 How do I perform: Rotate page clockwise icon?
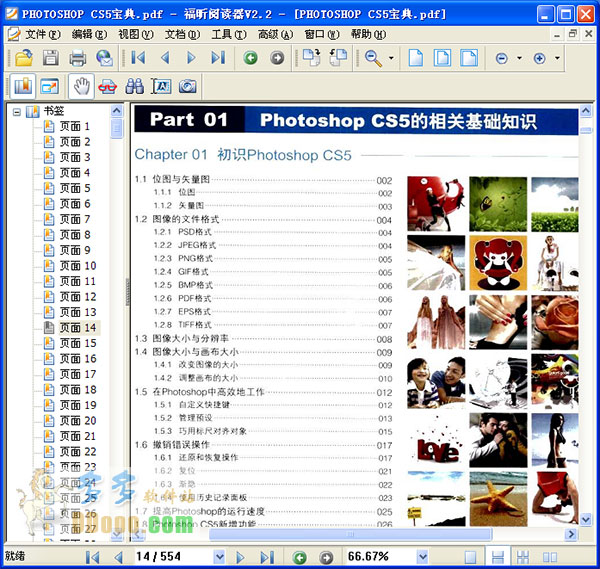coord(311,58)
